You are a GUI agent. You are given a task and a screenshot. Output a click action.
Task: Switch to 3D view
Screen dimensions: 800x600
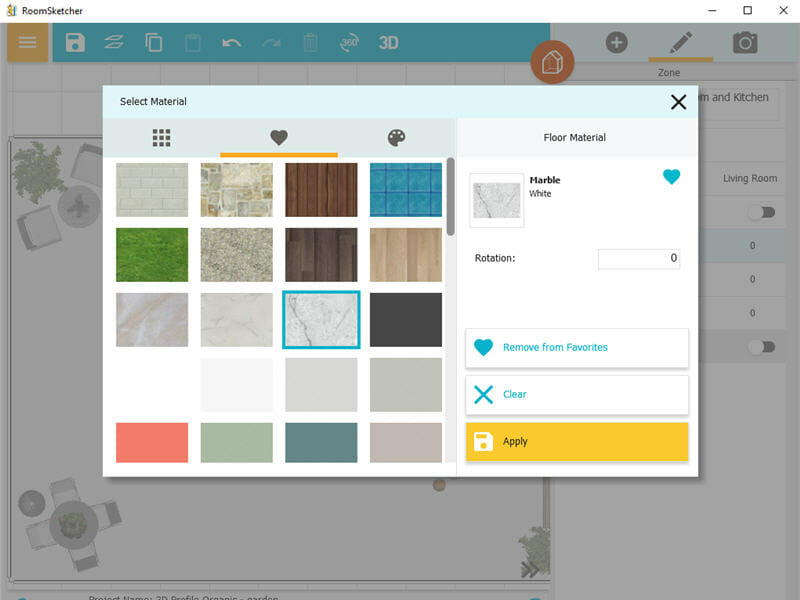pyautogui.click(x=388, y=42)
